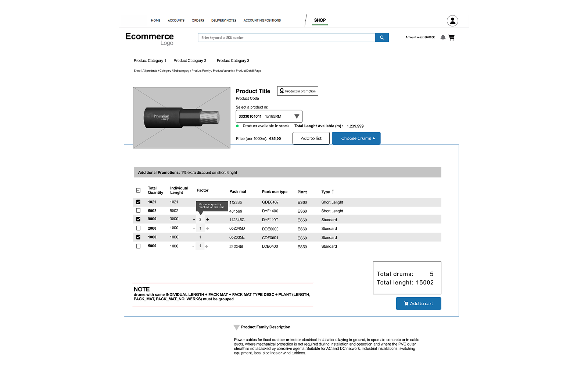Screen dimensions: 588x368
Task: Decrease factor for the 2000 row
Action: pos(194,229)
